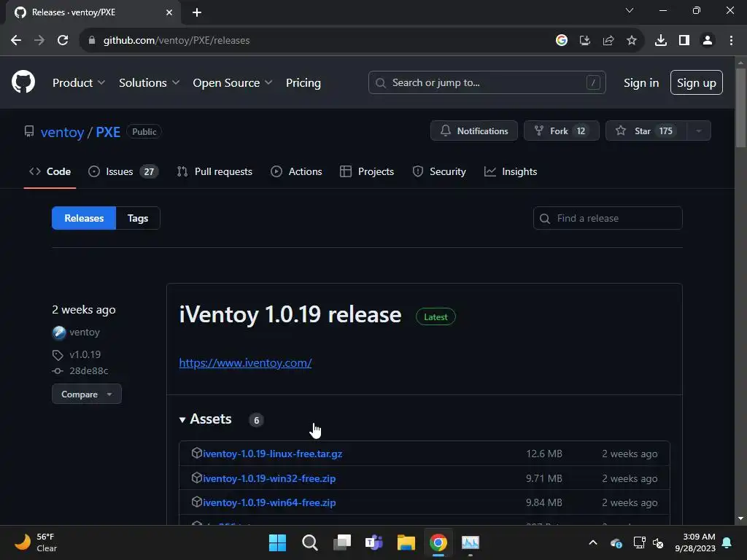Click the Sign up button

(697, 83)
